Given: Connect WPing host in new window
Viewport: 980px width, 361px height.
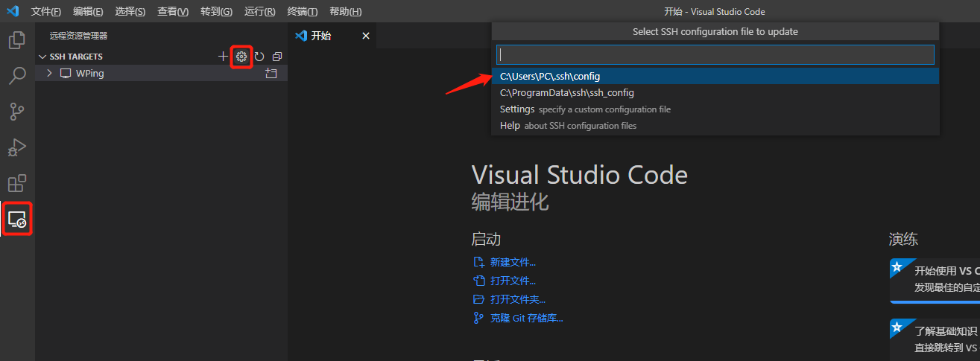Looking at the screenshot, I should [271, 74].
